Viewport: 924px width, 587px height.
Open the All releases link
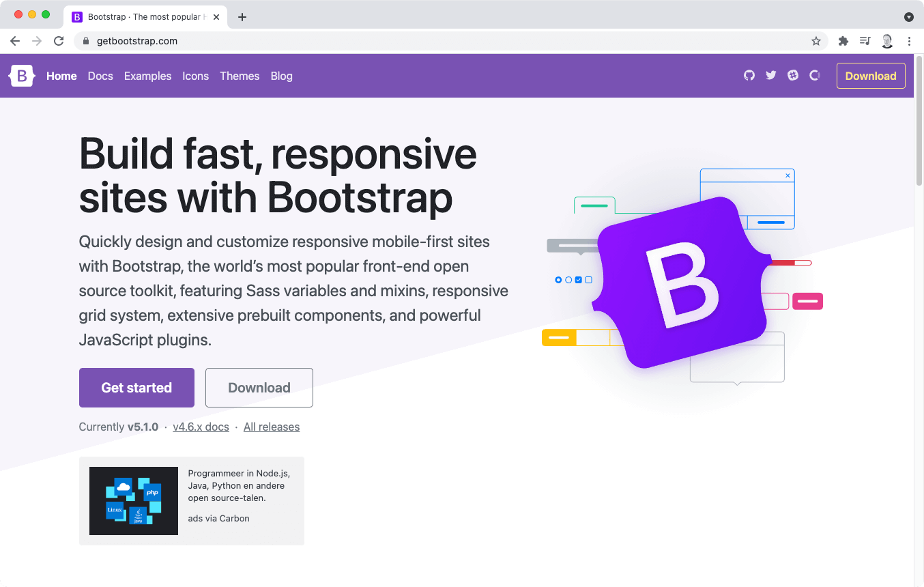pyautogui.click(x=272, y=427)
